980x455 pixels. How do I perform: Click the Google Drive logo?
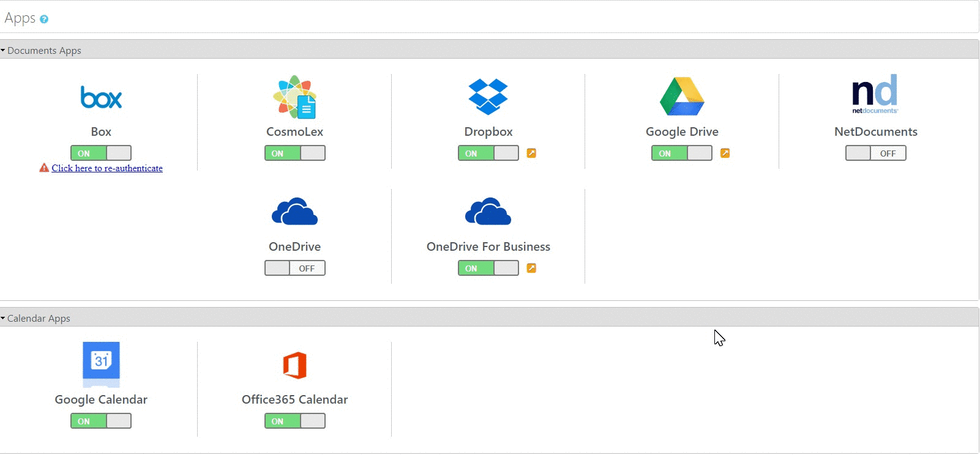[682, 97]
